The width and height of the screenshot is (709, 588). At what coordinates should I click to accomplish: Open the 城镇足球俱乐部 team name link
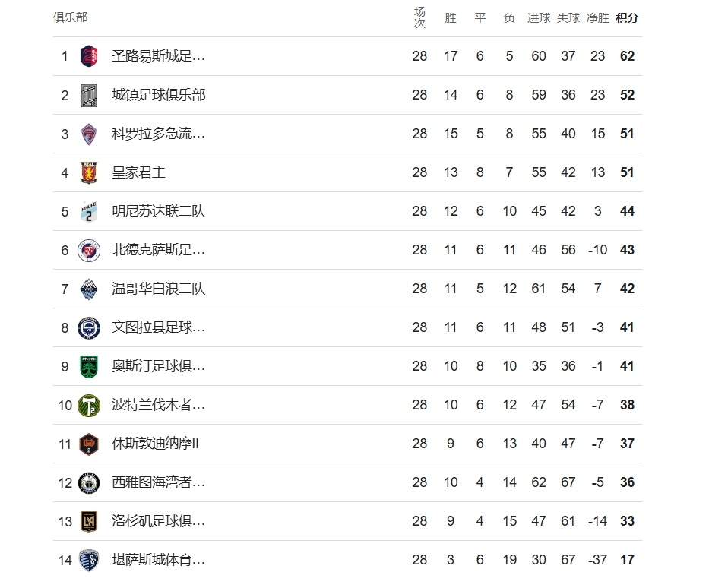tap(158, 95)
